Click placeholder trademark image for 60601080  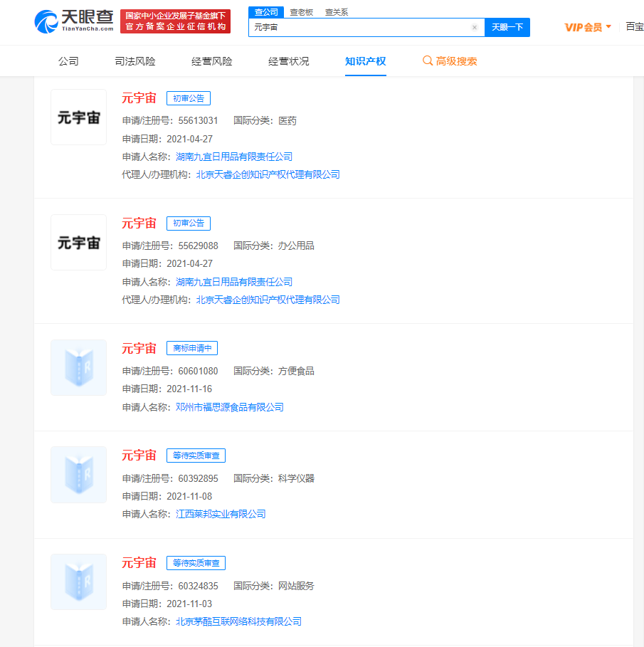[78, 368]
